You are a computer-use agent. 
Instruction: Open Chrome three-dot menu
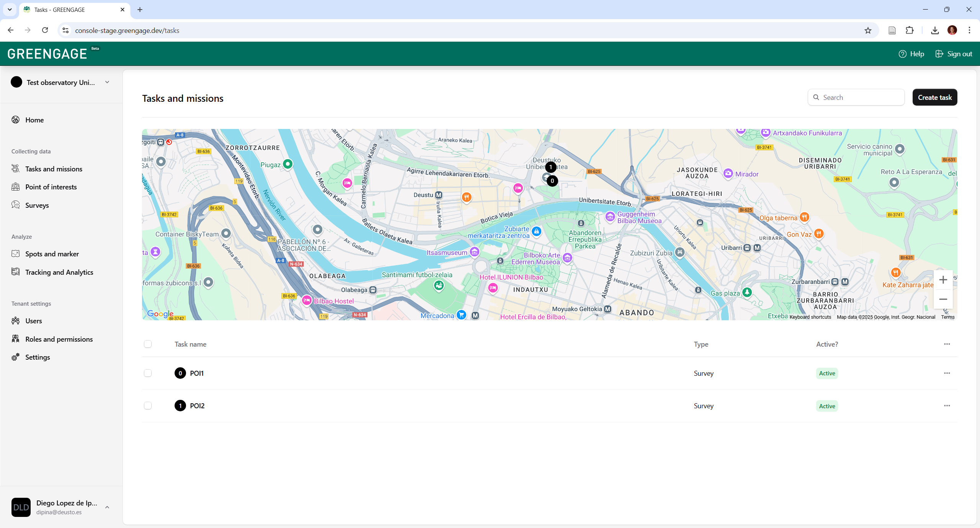970,30
